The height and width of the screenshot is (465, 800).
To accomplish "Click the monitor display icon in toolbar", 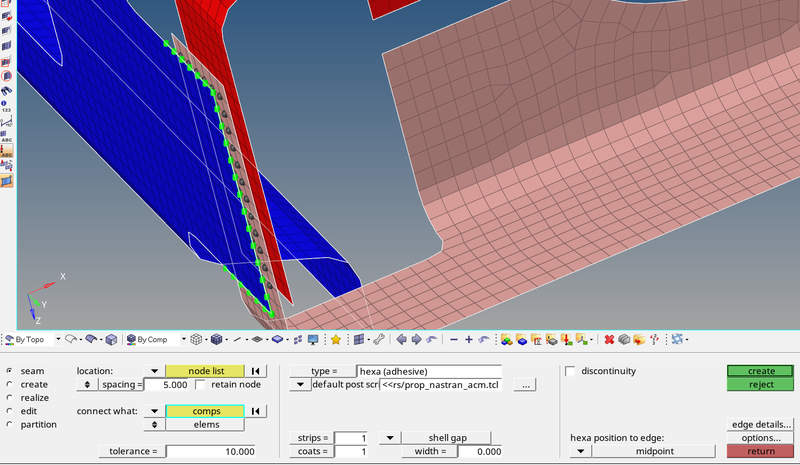I will [313, 340].
